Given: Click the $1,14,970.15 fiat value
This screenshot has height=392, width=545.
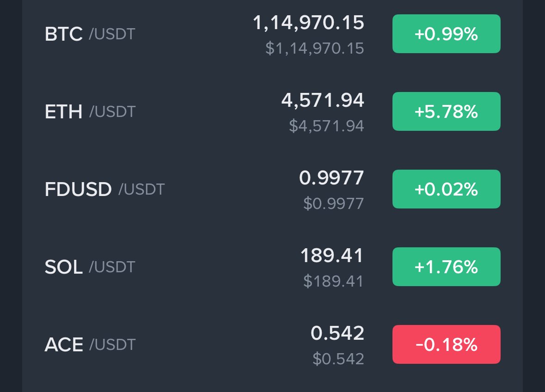Looking at the screenshot, I should pos(314,48).
